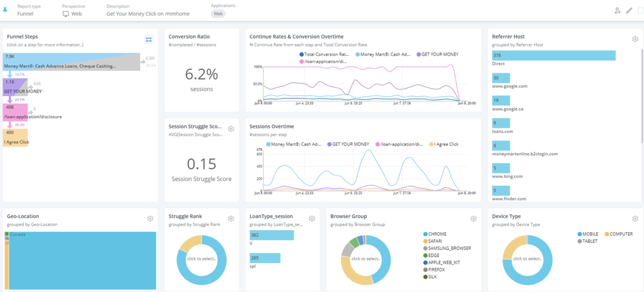Open Struggle Rank panel settings gear
This screenshot has height=292, width=644.
231,219
